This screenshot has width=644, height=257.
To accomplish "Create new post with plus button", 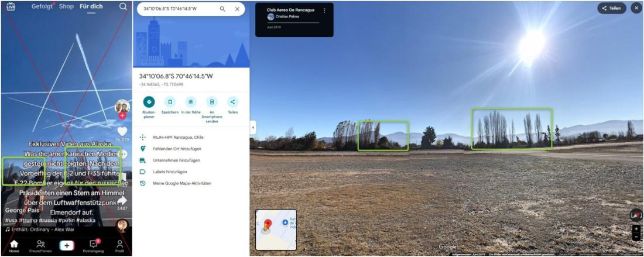I will click(x=67, y=245).
